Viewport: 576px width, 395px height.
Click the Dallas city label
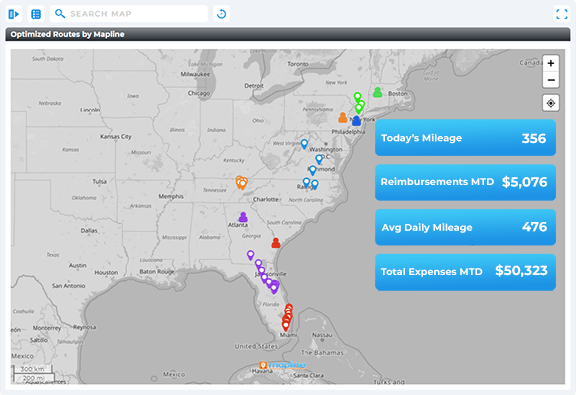tap(89, 231)
